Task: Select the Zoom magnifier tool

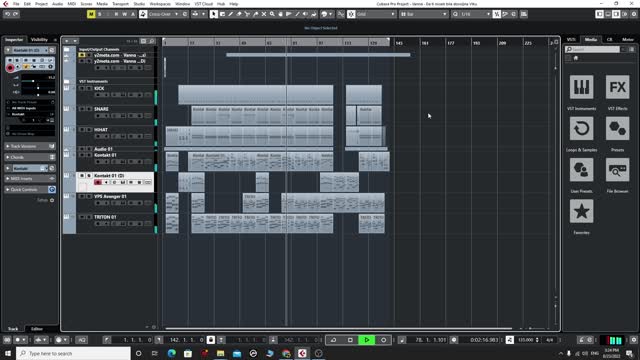Action: (x=272, y=14)
